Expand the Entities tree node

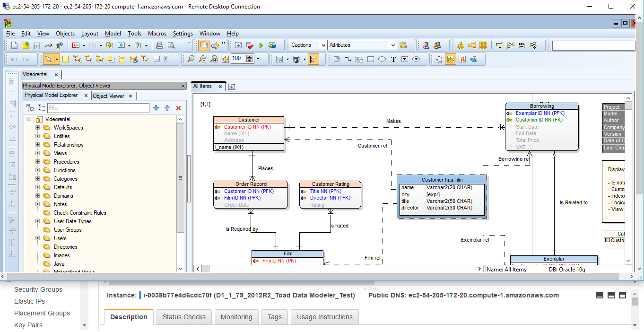click(38, 136)
